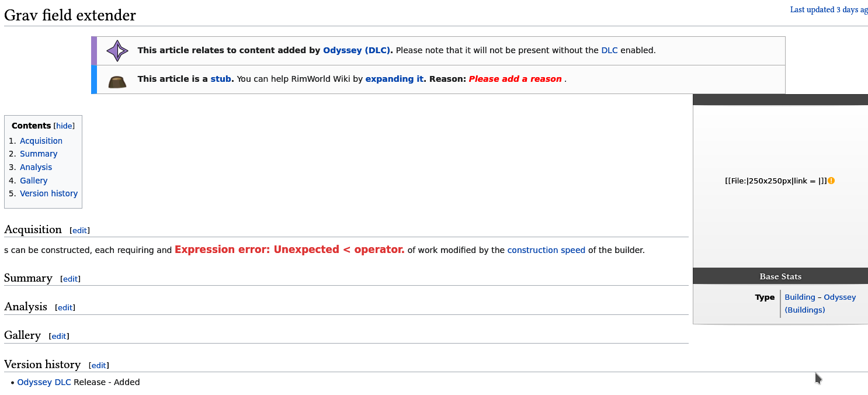Click the Type label in infobox
The width and height of the screenshot is (868, 395).
[765, 297]
